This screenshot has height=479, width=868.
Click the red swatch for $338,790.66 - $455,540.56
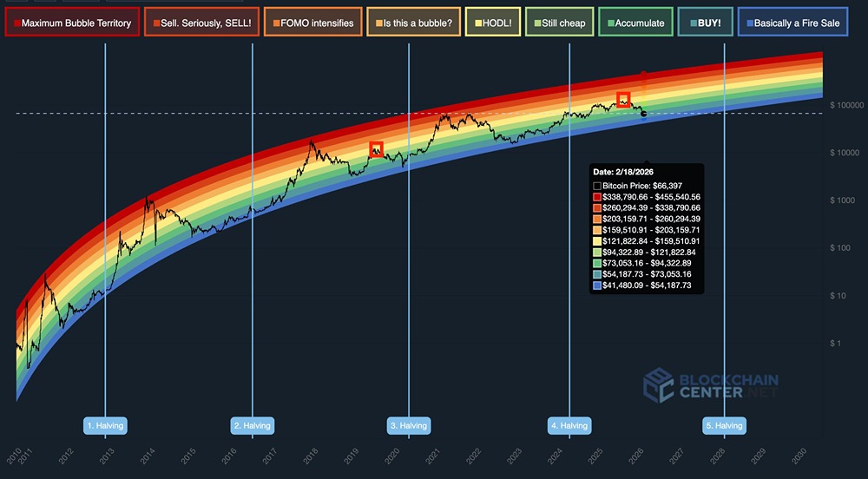(597, 197)
